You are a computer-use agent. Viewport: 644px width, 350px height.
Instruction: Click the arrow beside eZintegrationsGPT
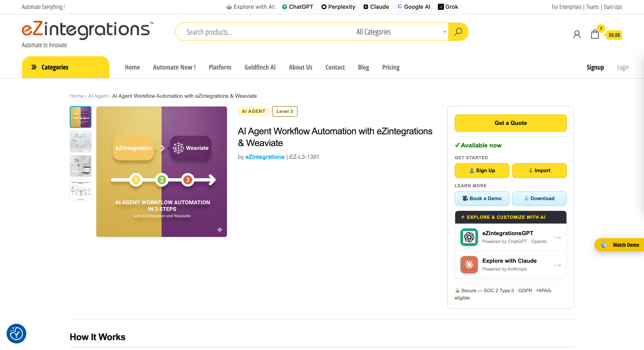click(557, 237)
